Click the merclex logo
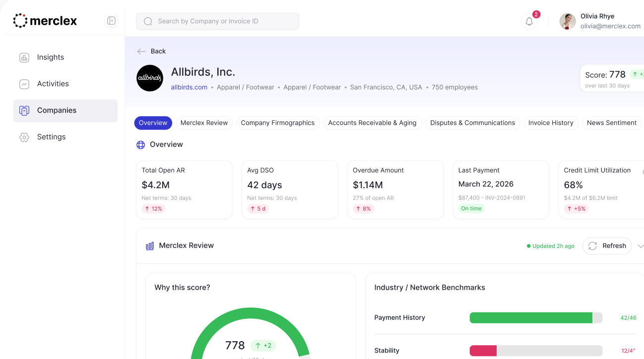Viewport: 644px width, 359px height. point(45,21)
